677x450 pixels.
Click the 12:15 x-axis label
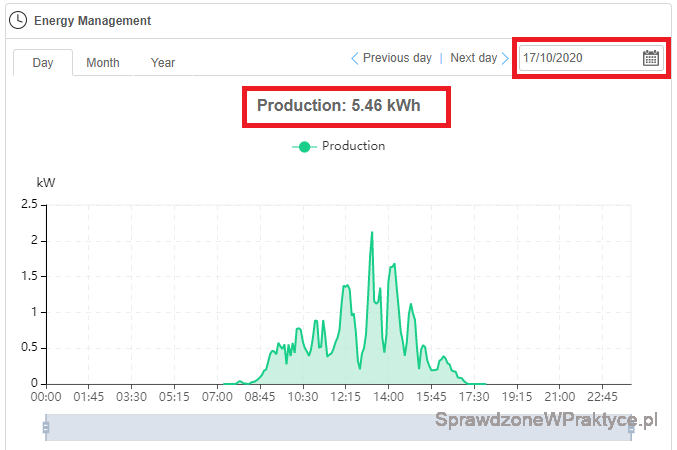click(345, 396)
